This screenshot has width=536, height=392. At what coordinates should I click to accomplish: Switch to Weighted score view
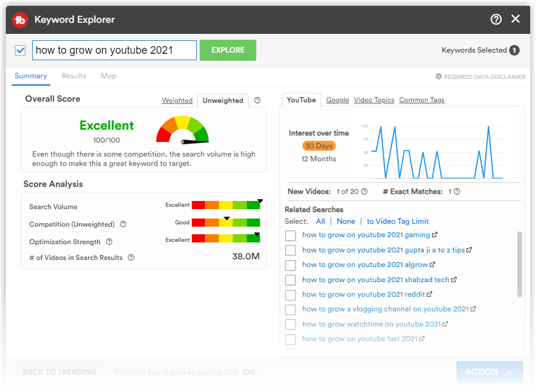[x=177, y=100]
